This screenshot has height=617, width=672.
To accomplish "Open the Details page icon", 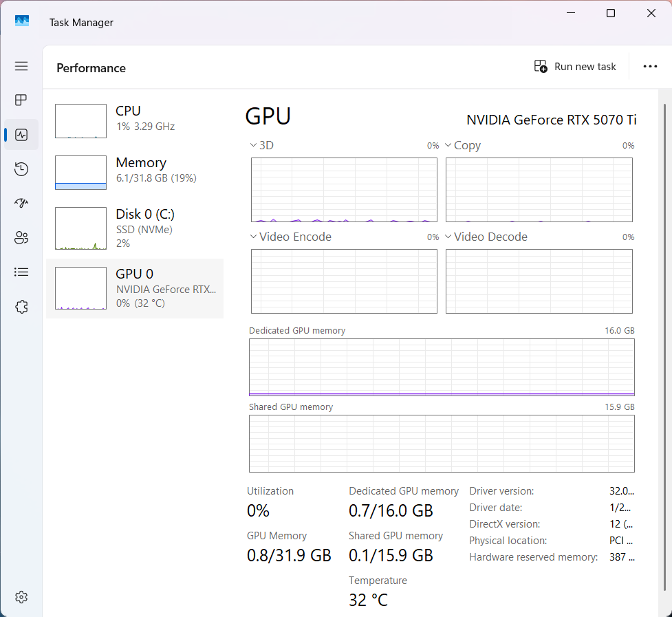I will coord(21,272).
